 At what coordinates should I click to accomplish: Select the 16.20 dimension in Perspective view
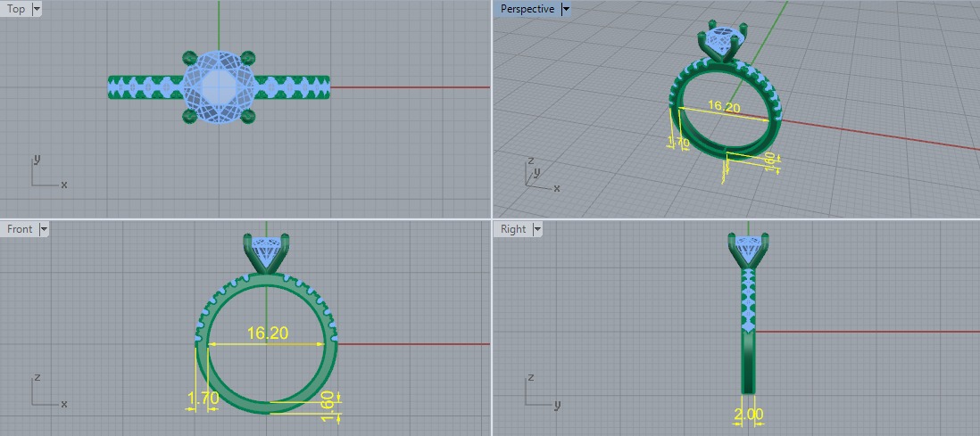click(723, 107)
